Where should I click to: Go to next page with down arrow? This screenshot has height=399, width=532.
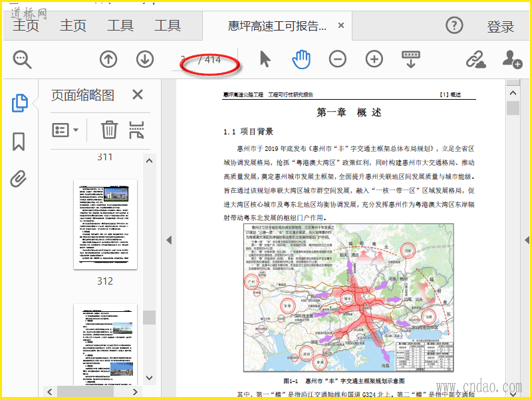pyautogui.click(x=145, y=59)
